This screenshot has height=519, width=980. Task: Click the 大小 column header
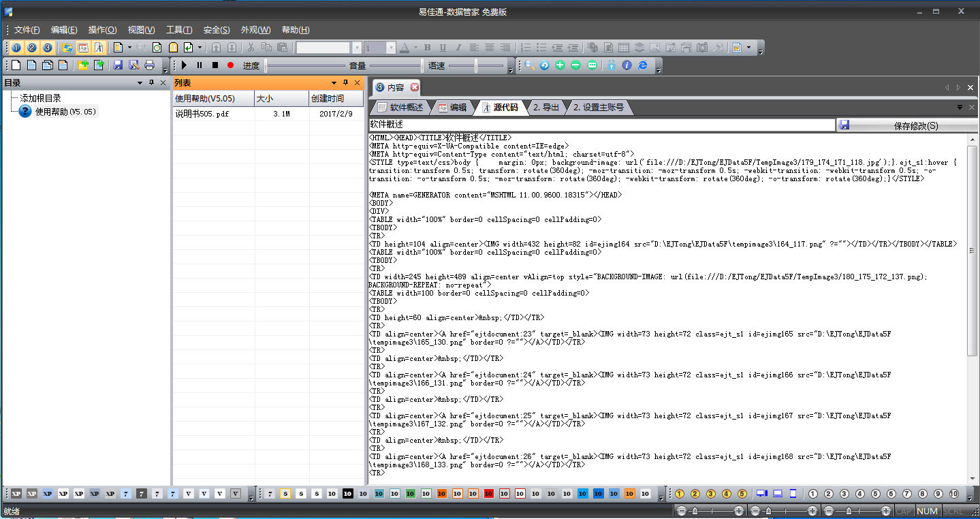(281, 98)
